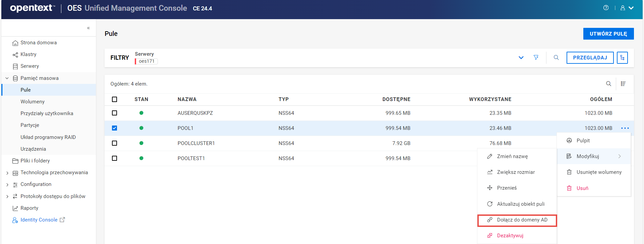Check the POOLCLUSTER1 row checkbox
Image resolution: width=644 pixels, height=244 pixels.
[x=115, y=143]
